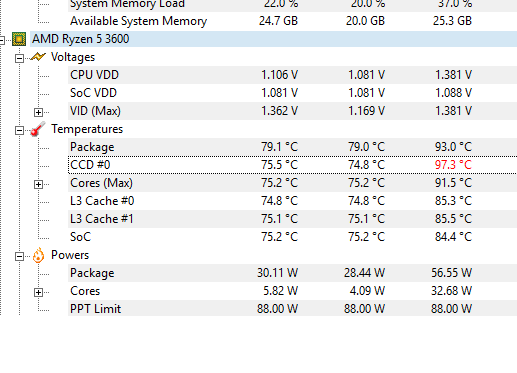The width and height of the screenshot is (517, 373).
Task: Select the CCD #0 temperature row
Action: coord(292,165)
